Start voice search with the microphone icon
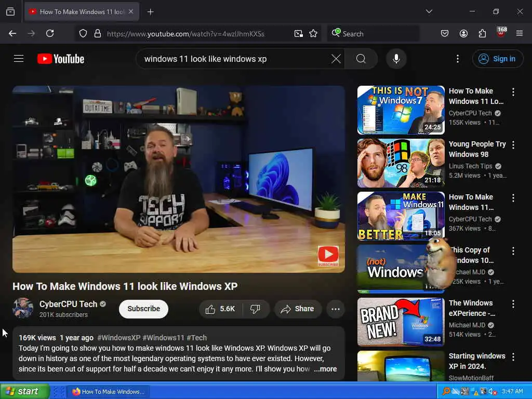Viewport: 532px width, 399px height. pyautogui.click(x=396, y=59)
